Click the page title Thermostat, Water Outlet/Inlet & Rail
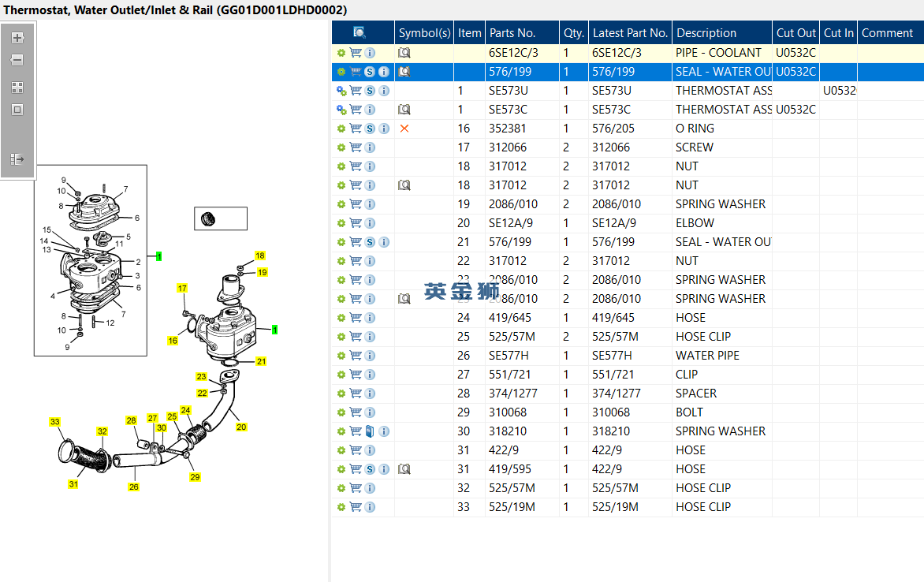This screenshot has width=924, height=582. click(x=175, y=10)
